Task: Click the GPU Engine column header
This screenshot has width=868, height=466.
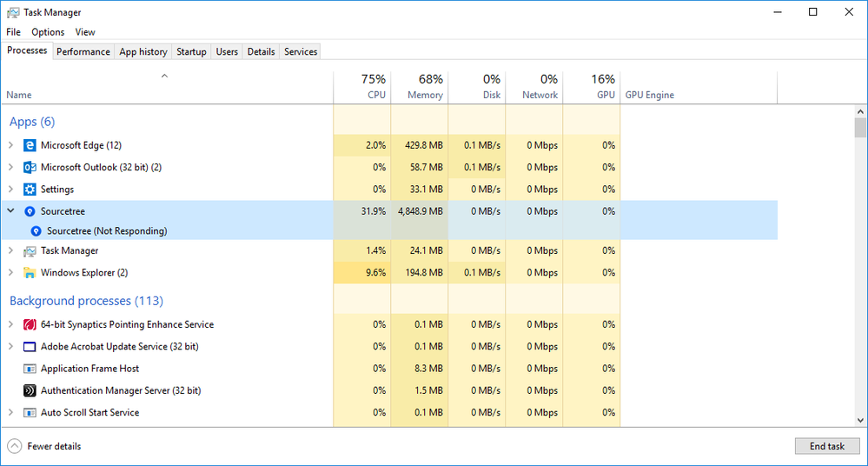Action: tap(699, 87)
